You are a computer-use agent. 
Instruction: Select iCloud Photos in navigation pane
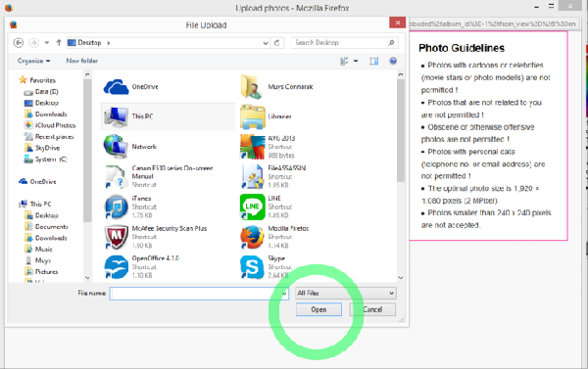click(50, 125)
